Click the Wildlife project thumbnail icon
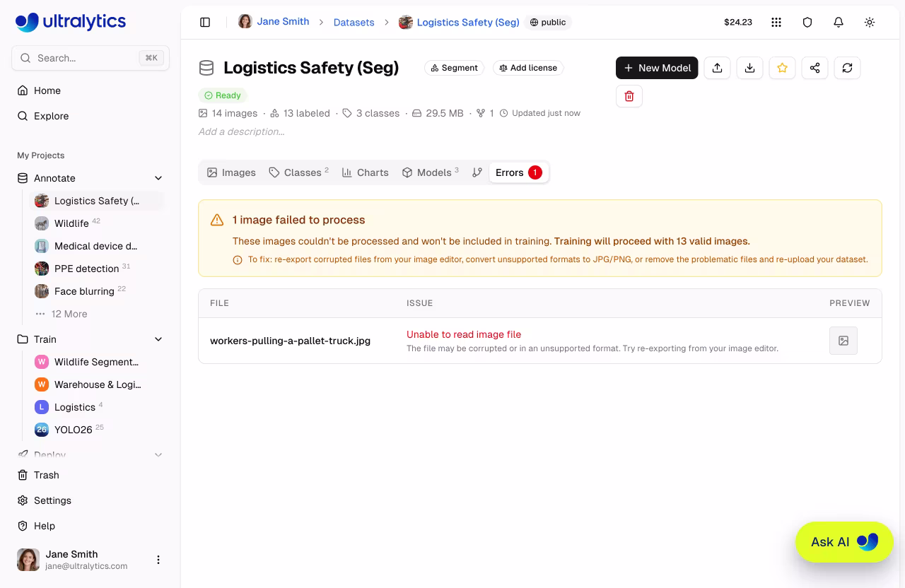 pos(42,223)
